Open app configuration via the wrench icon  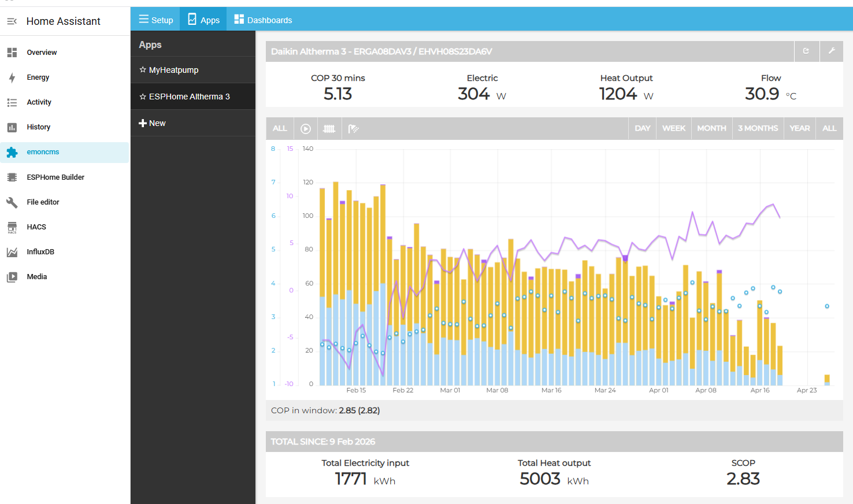pos(831,51)
